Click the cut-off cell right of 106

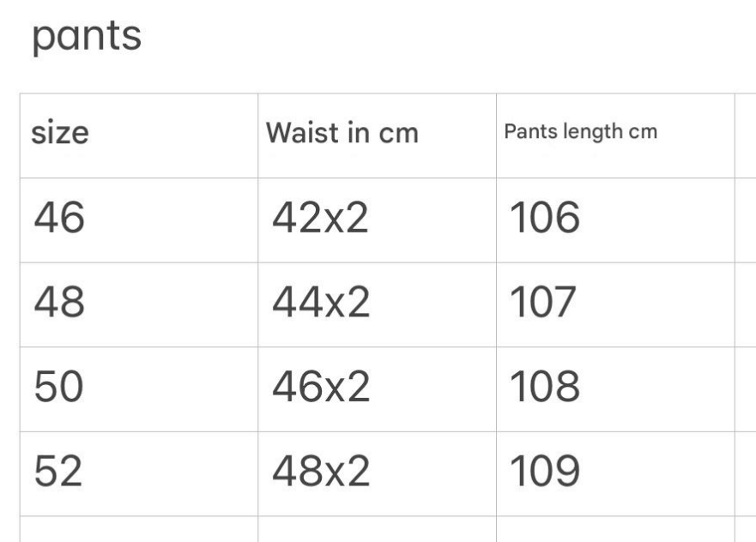[745, 220]
